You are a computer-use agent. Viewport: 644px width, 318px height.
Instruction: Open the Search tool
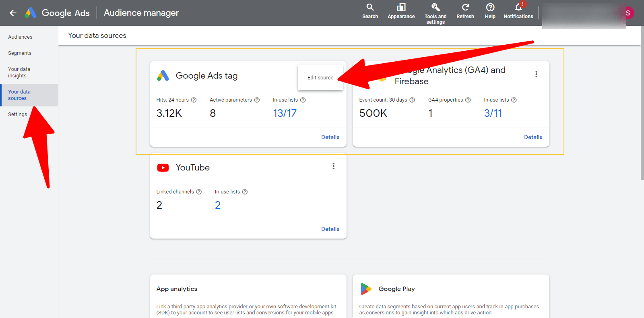(x=370, y=8)
